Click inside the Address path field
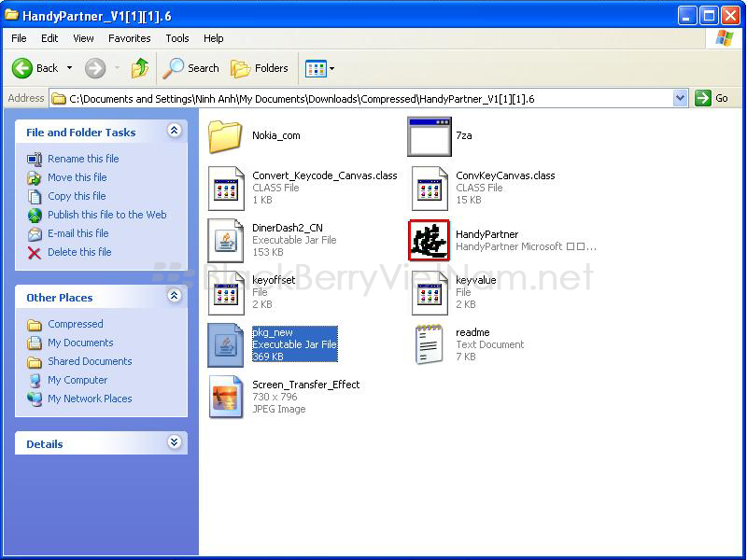The image size is (747, 560). 362,99
